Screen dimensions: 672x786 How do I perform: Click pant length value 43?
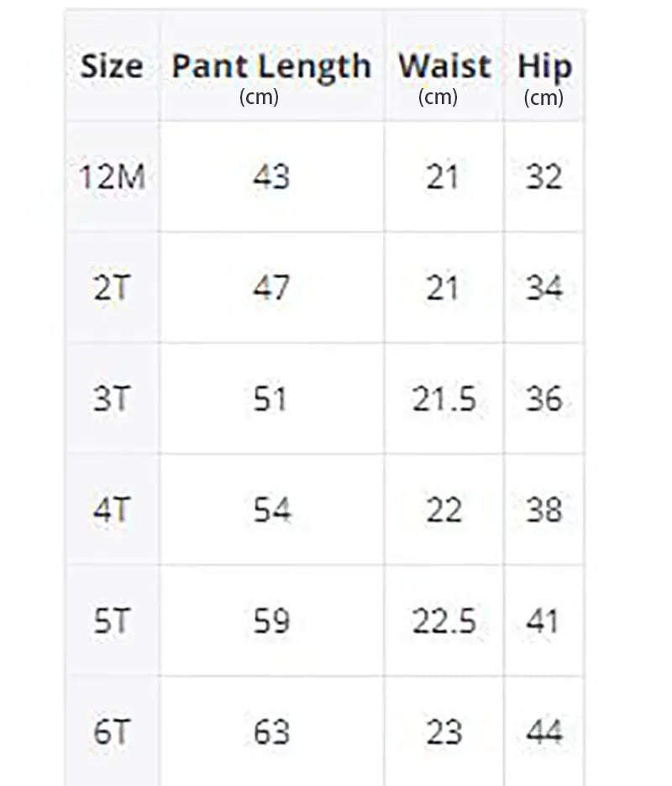[271, 177]
